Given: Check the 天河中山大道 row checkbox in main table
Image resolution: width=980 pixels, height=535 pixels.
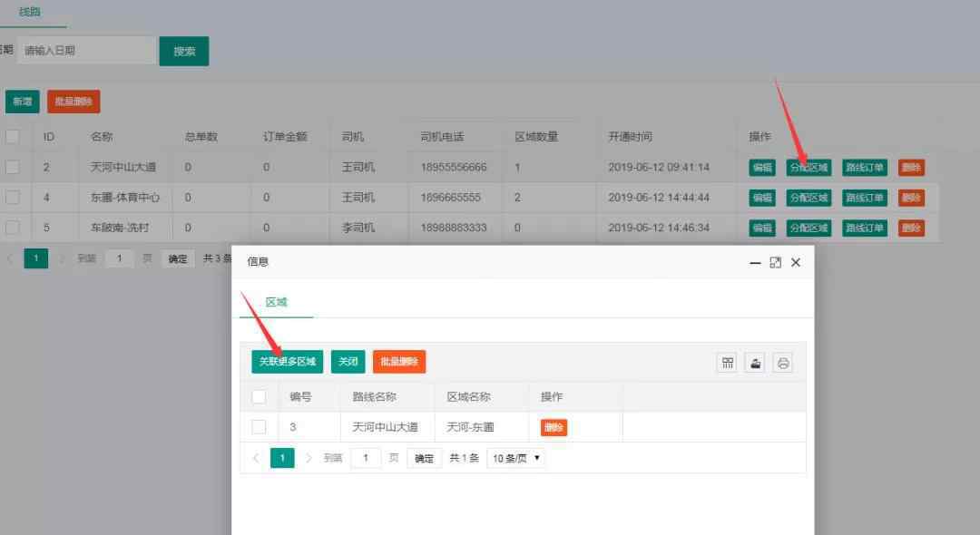Looking at the screenshot, I should pos(12,168).
